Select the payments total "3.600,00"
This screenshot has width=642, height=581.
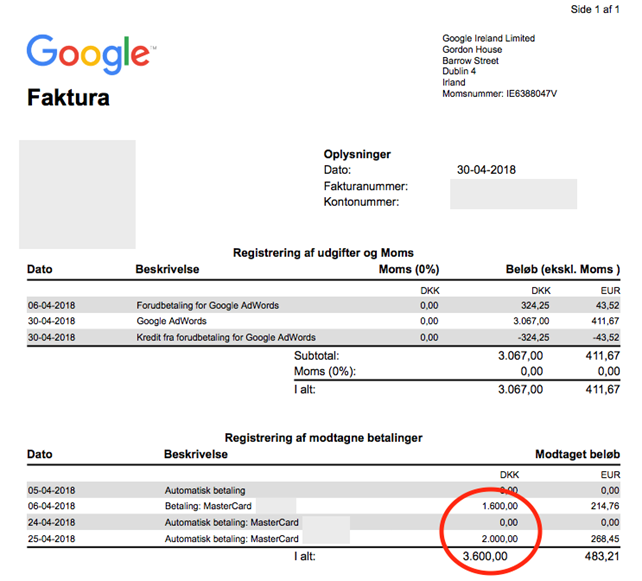click(x=485, y=556)
